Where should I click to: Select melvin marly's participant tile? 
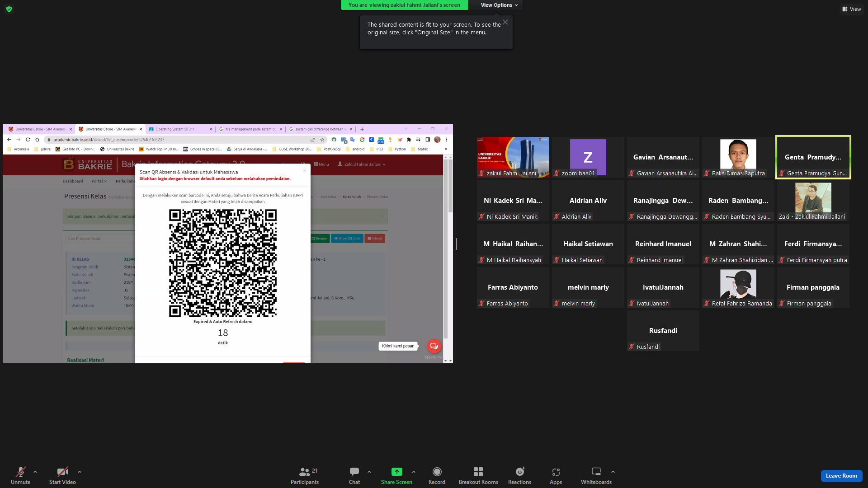[x=588, y=287]
